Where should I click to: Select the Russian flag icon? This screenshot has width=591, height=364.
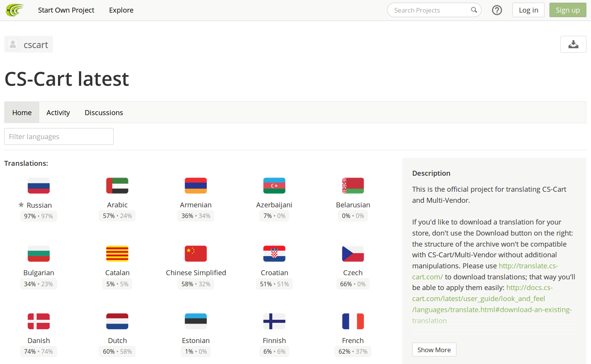pos(39,186)
